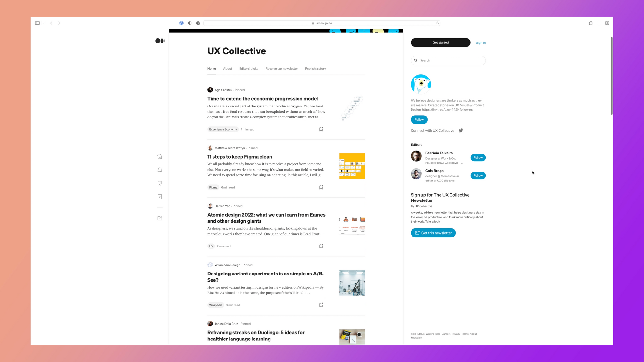Screen dimensions: 644x362
Task: Click the Sign In link
Action: pyautogui.click(x=481, y=42)
